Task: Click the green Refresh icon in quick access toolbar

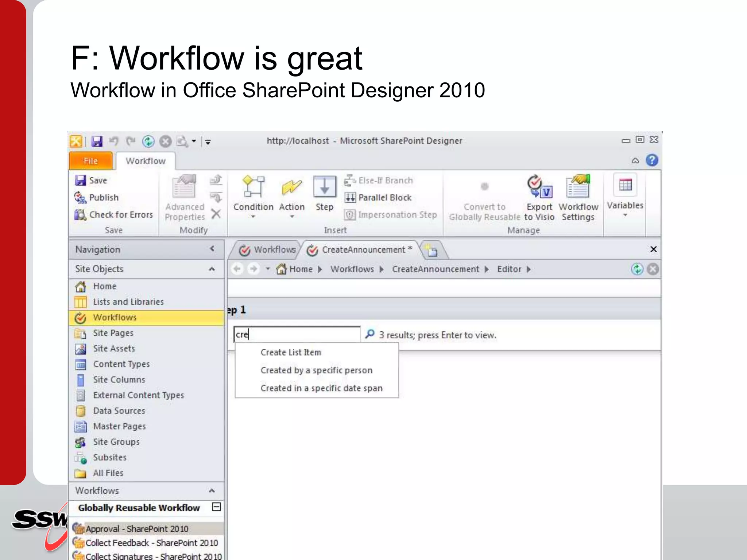Action: coord(148,141)
